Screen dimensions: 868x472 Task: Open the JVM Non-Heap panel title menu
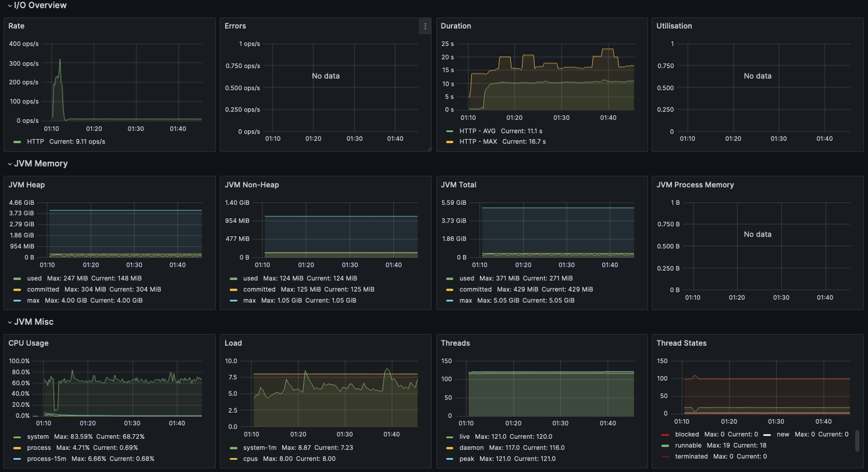click(x=252, y=185)
